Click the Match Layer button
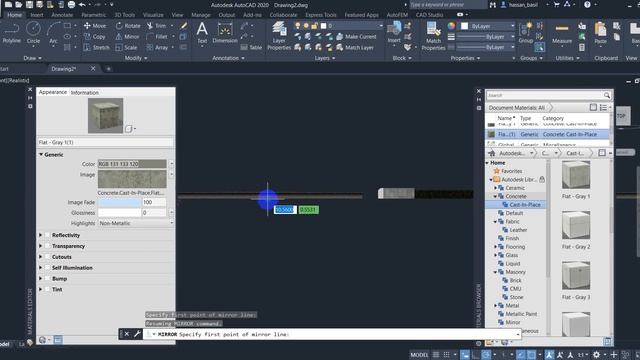 pyautogui.click(x=355, y=47)
